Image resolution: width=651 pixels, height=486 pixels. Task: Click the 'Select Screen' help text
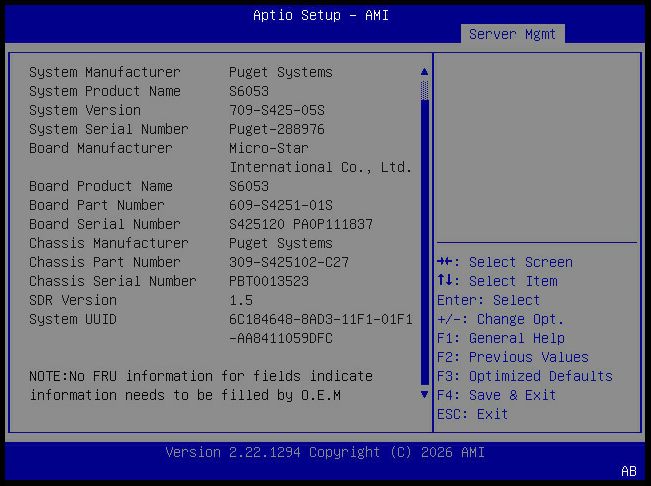coord(521,262)
